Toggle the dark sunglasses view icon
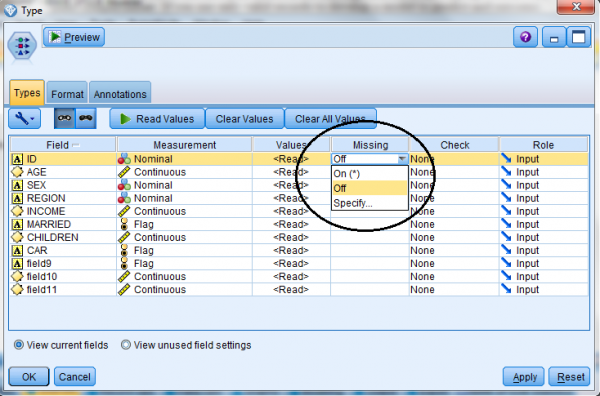This screenshot has height=396, width=600. click(x=86, y=118)
